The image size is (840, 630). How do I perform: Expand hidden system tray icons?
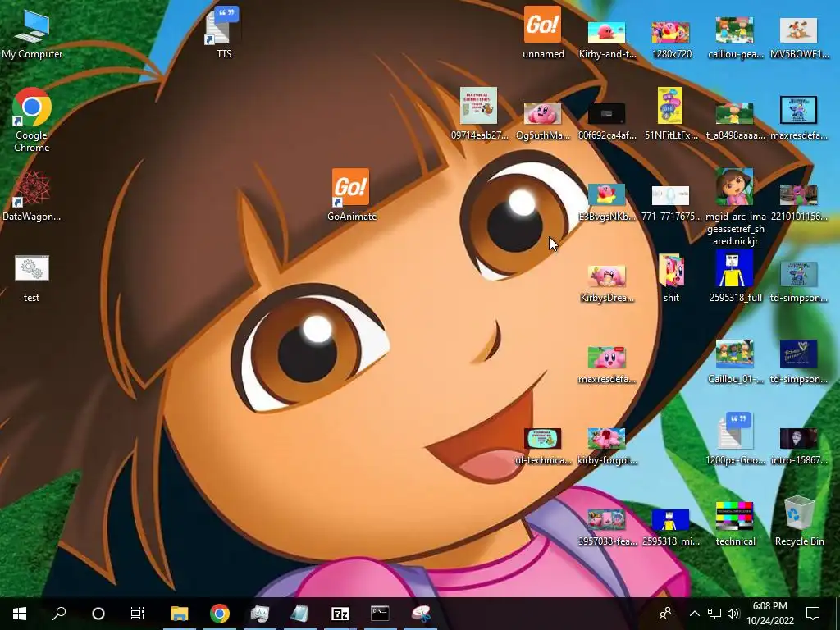[x=694, y=614]
